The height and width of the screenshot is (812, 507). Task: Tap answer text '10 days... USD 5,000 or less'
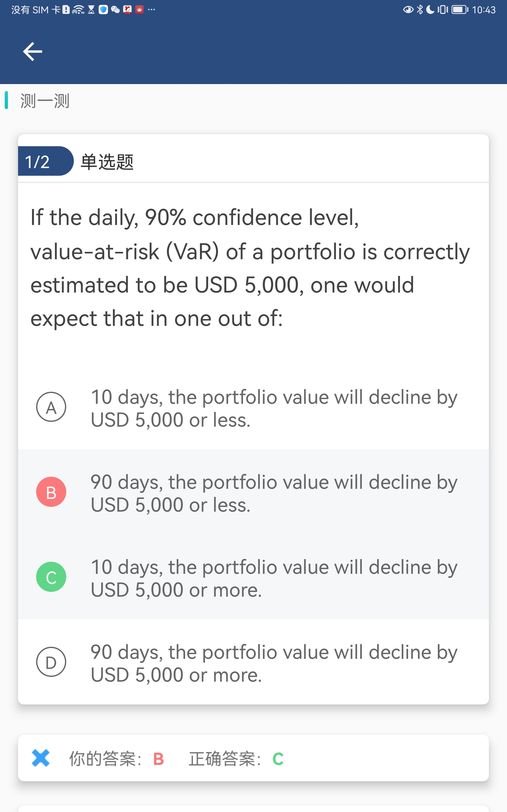(273, 408)
